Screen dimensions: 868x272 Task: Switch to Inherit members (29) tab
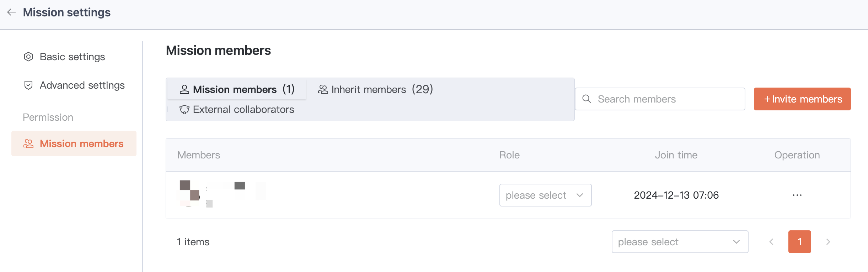(x=375, y=89)
